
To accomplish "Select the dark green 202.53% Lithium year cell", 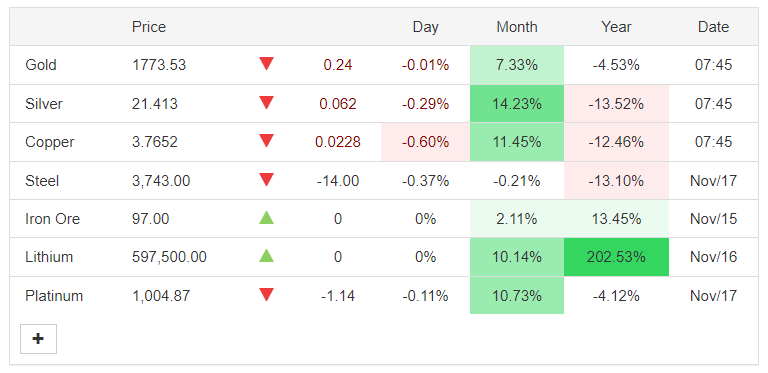I will click(616, 257).
